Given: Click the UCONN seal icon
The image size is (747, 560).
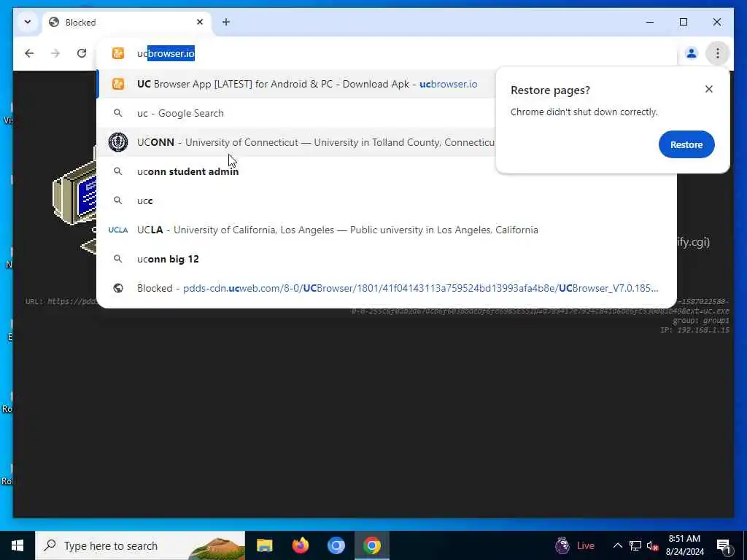Looking at the screenshot, I should pyautogui.click(x=118, y=142).
